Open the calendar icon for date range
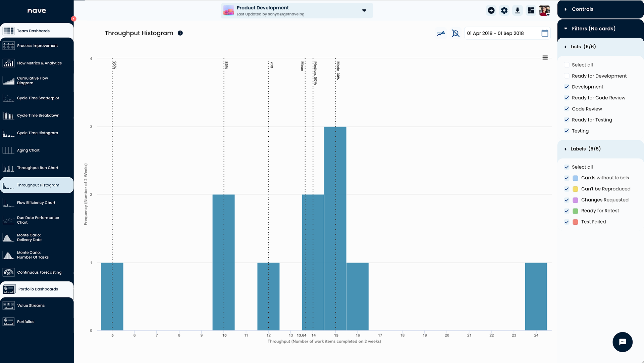644x363 pixels. [x=545, y=33]
